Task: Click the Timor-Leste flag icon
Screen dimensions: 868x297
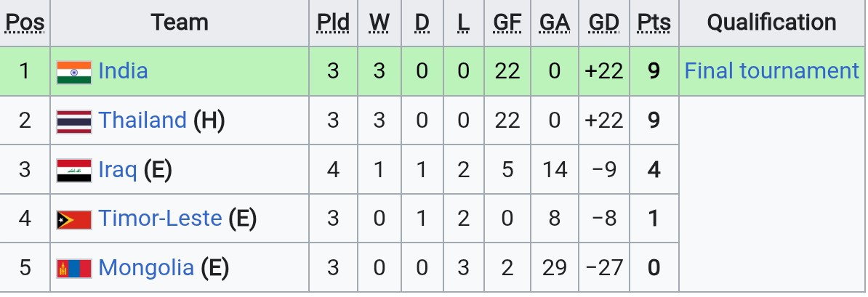Action: tap(74, 219)
